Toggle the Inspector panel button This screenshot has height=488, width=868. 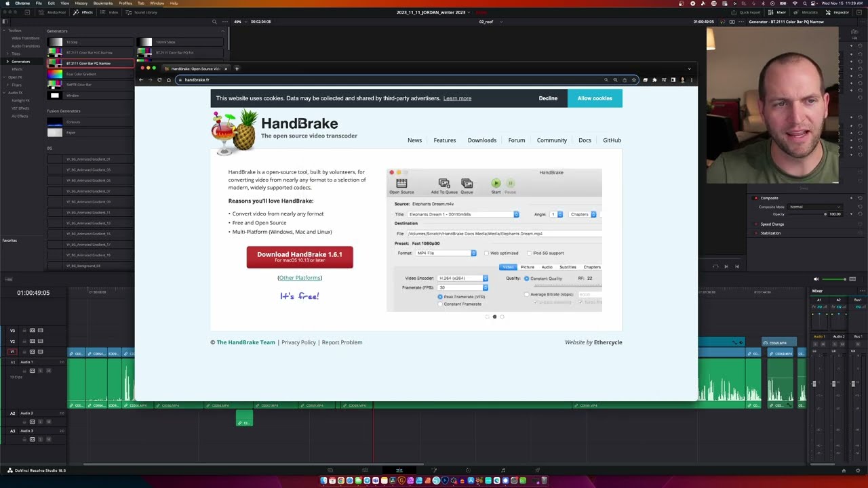point(837,12)
